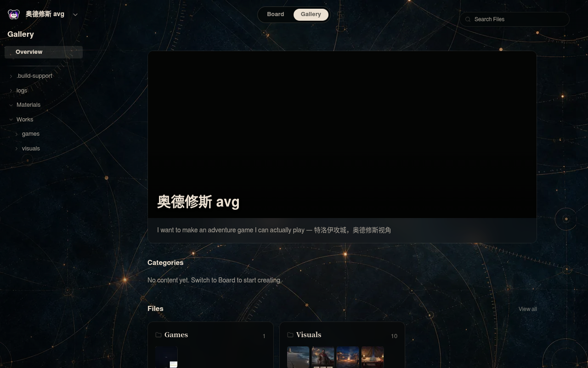Expand the visuals subfolder chevron
588x368 pixels.
click(17, 149)
